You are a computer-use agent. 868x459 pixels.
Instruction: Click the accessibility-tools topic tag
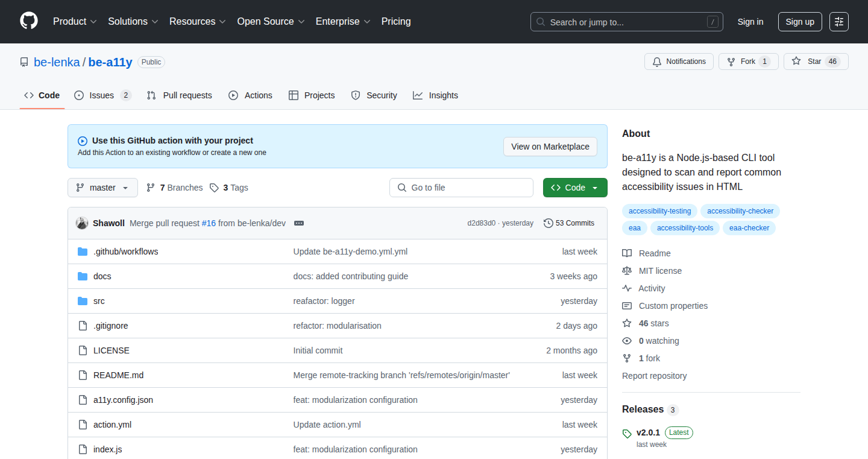pos(685,228)
